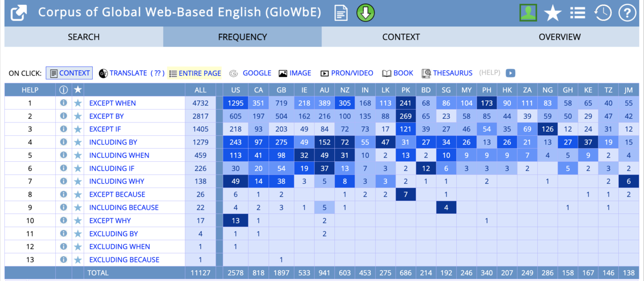This screenshot has width=644, height=281.
Task: Click the play video icon after (HELP)
Action: pyautogui.click(x=510, y=73)
